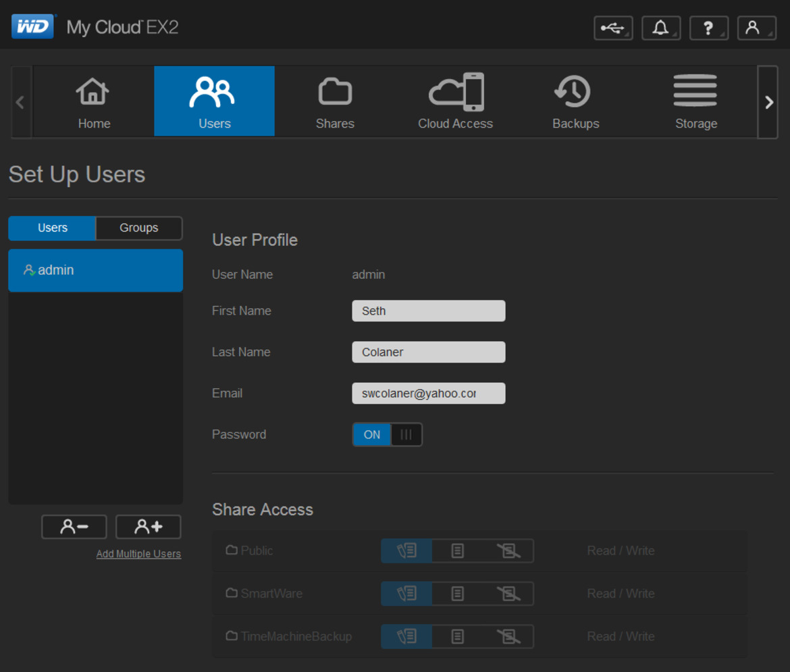Click the TimeMachineBackup share folder name
This screenshot has height=672, width=790.
pos(296,636)
